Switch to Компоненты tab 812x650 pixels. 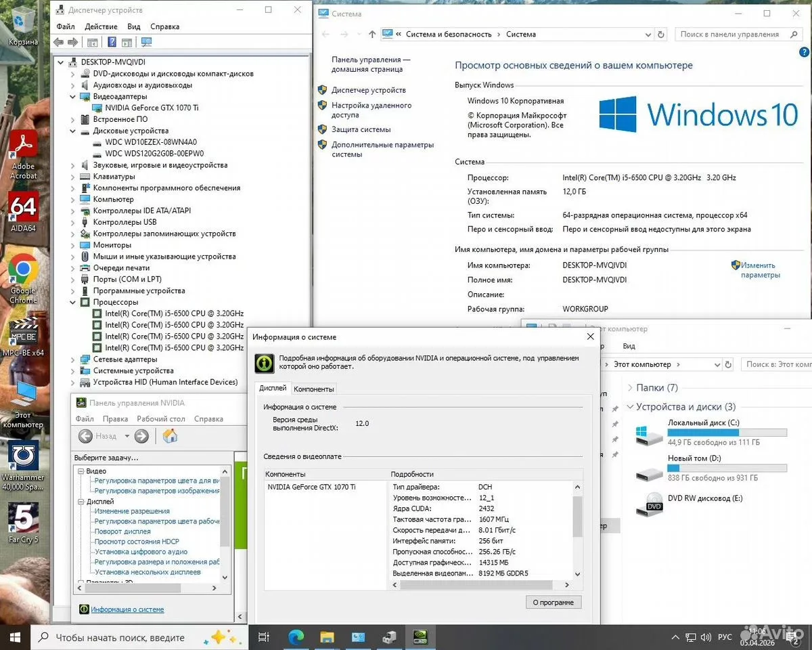click(x=313, y=389)
